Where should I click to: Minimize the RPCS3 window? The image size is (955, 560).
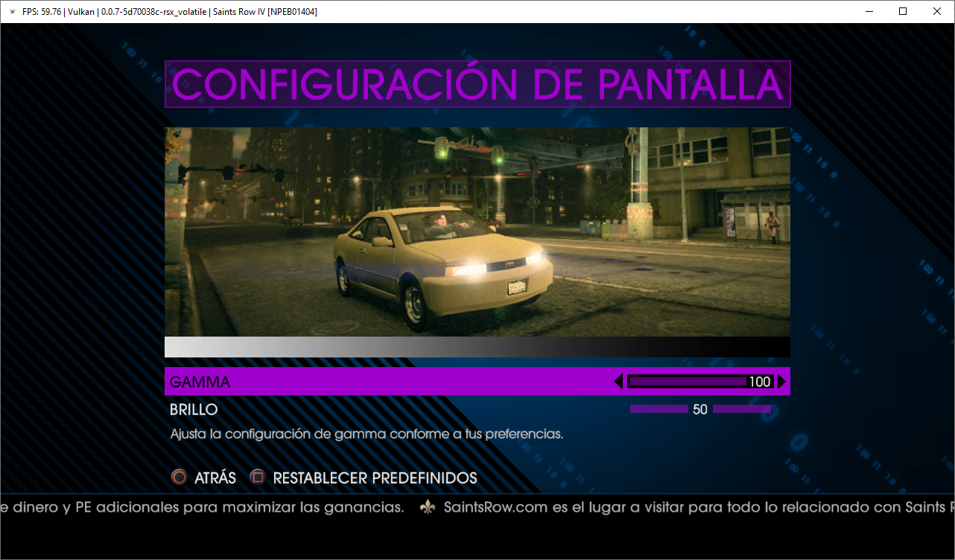[x=869, y=11]
